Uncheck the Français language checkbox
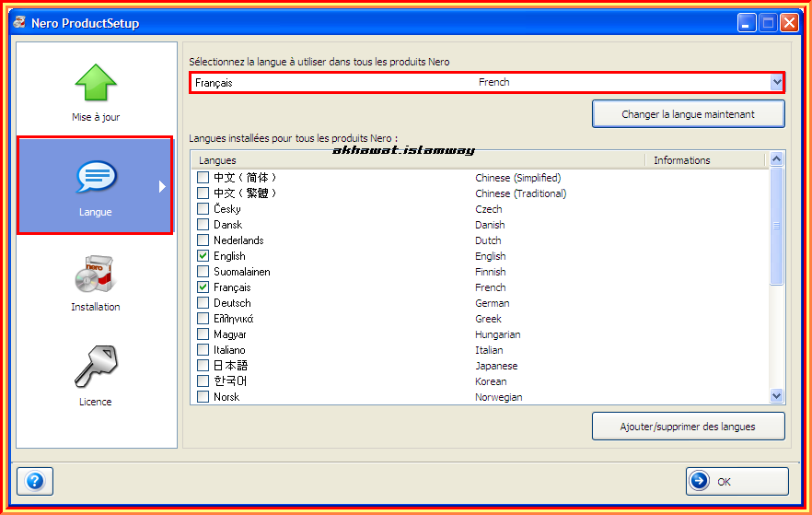812x515 pixels. [x=203, y=287]
